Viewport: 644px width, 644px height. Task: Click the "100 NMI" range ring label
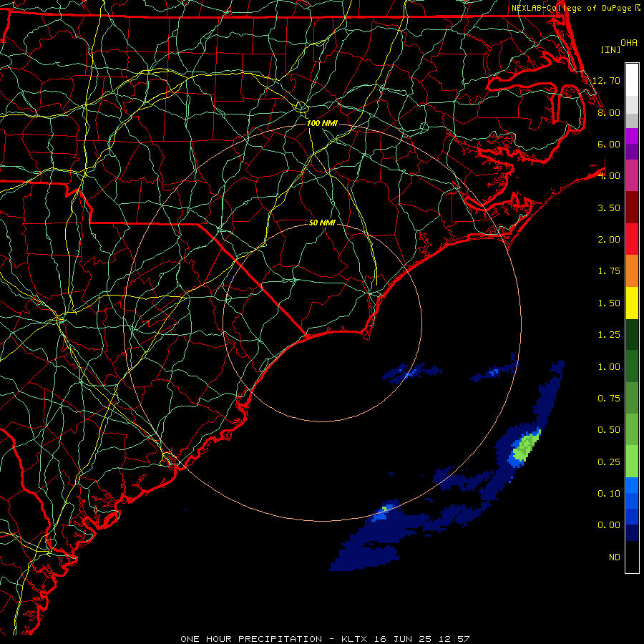coord(322,123)
